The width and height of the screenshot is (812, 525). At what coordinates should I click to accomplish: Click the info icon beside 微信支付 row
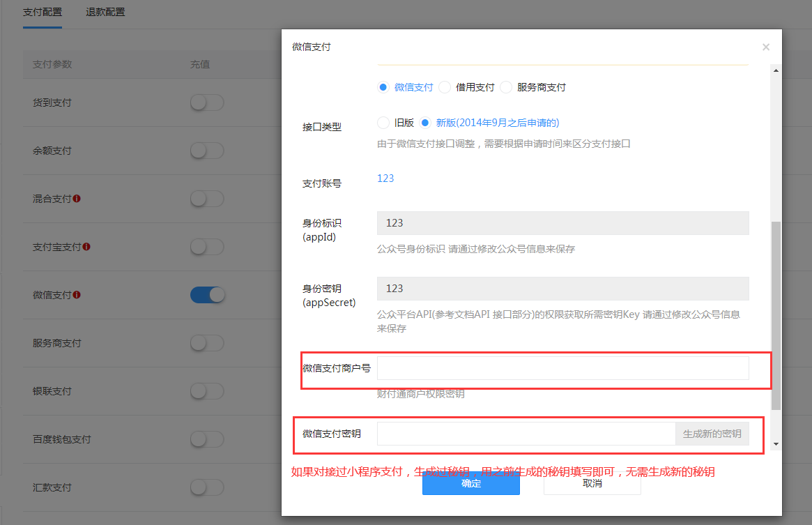77,295
